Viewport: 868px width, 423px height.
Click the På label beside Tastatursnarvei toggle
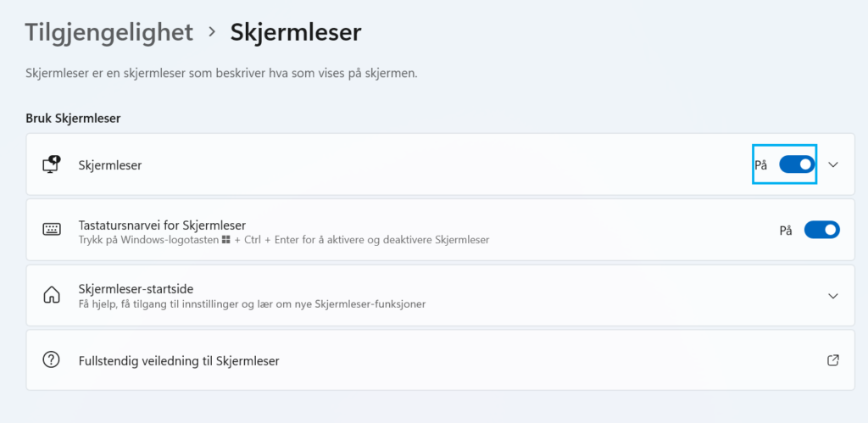pos(786,230)
